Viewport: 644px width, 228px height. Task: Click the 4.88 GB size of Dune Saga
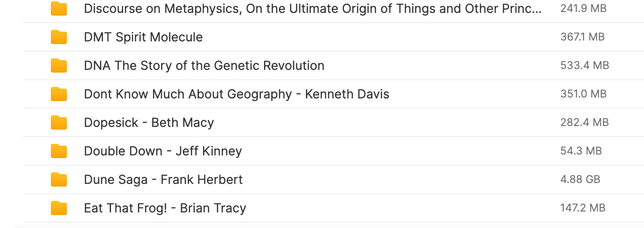(580, 179)
